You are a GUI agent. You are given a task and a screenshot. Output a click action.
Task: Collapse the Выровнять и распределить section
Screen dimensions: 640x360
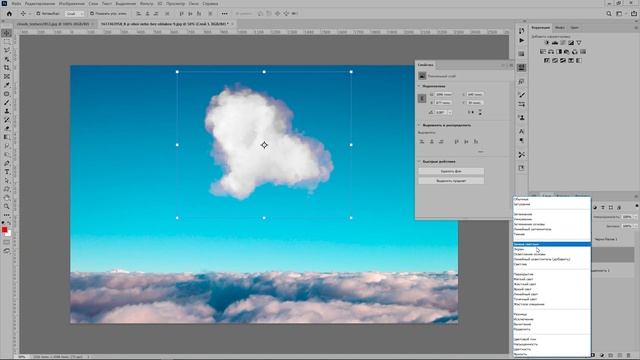click(x=419, y=125)
